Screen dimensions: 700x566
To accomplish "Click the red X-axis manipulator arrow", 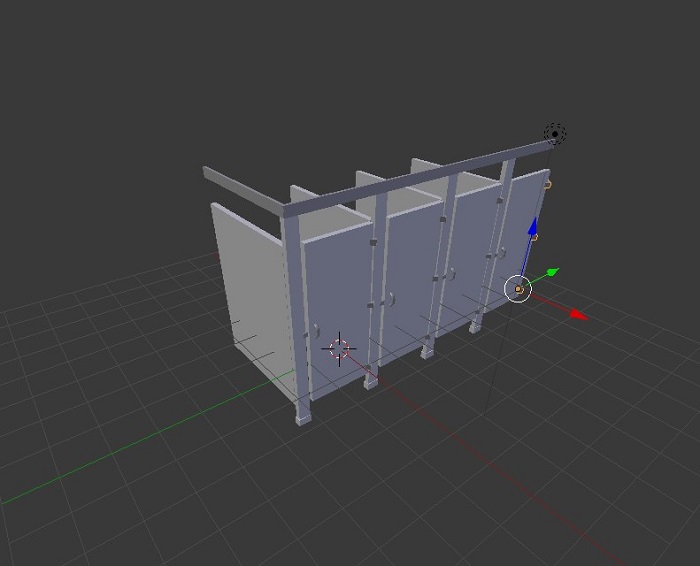I will pyautogui.click(x=579, y=315).
